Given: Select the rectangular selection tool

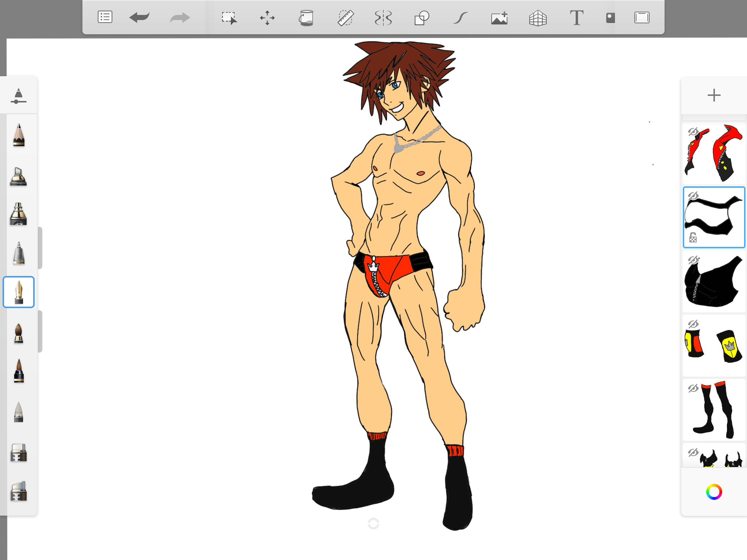Looking at the screenshot, I should (x=229, y=17).
